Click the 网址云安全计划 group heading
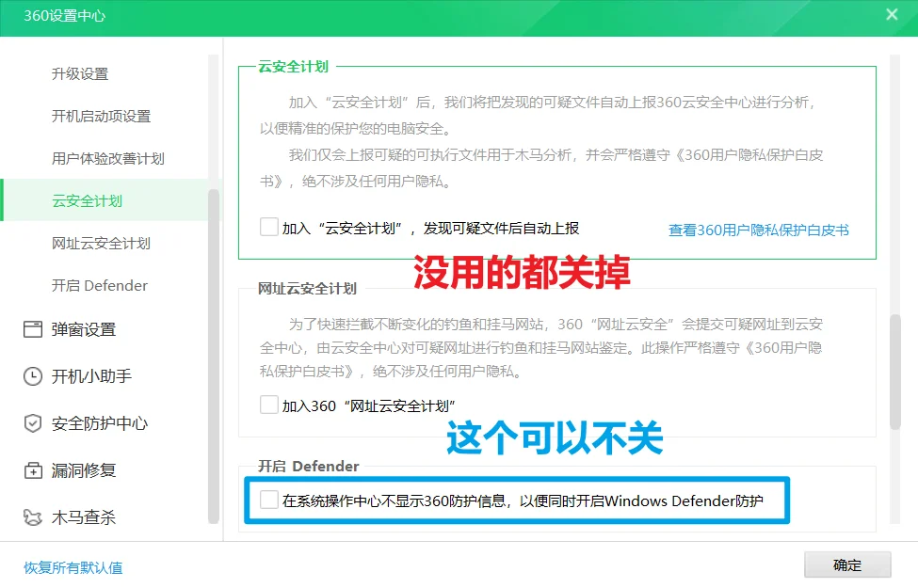The image size is (918, 588). click(x=307, y=289)
